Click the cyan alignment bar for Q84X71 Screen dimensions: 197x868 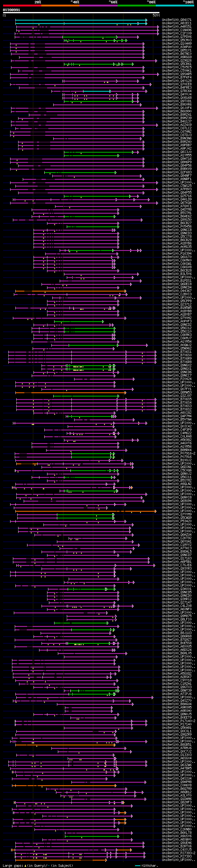[81, 20]
